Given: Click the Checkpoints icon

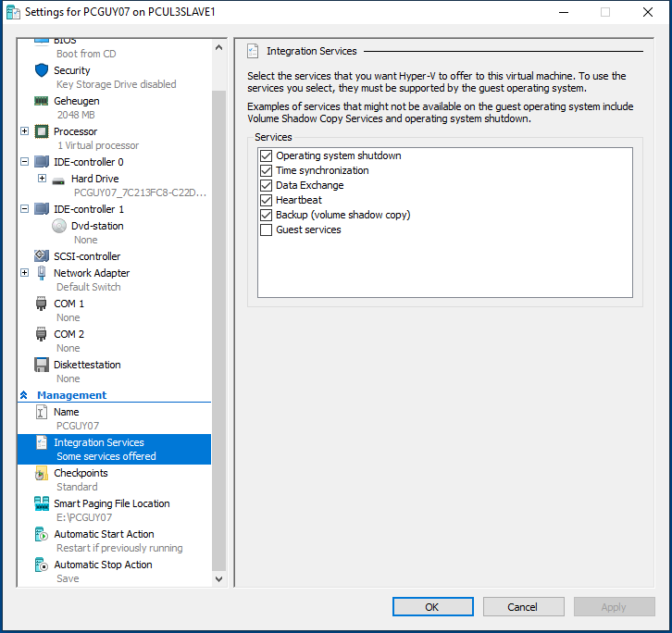Looking at the screenshot, I should 42,473.
